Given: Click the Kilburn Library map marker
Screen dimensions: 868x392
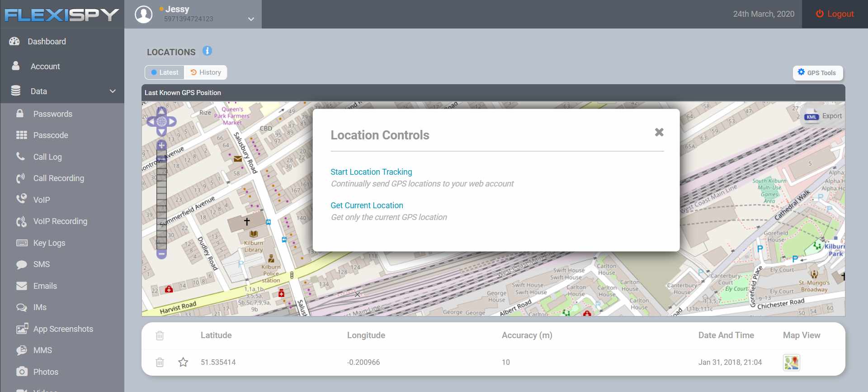Looking at the screenshot, I should click(x=254, y=234).
